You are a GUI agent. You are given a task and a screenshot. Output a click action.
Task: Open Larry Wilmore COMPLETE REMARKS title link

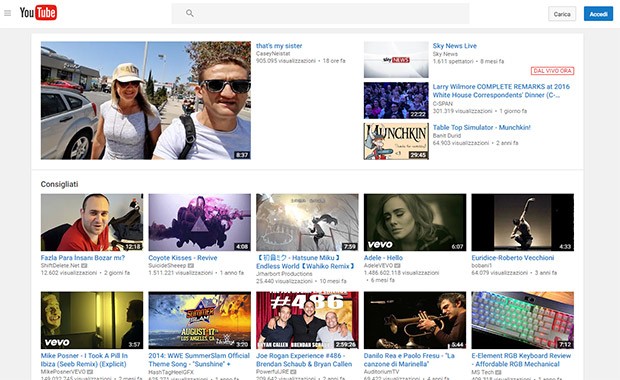[x=501, y=91]
